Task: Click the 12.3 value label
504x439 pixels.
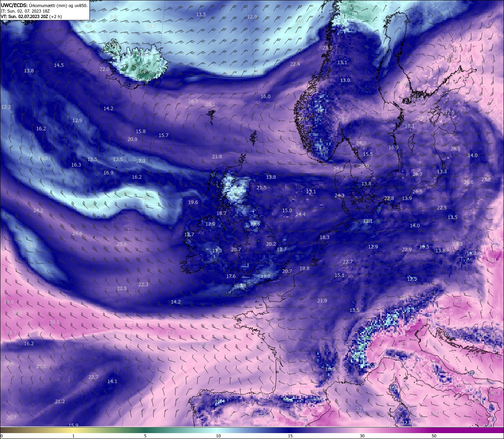Action: (6, 107)
